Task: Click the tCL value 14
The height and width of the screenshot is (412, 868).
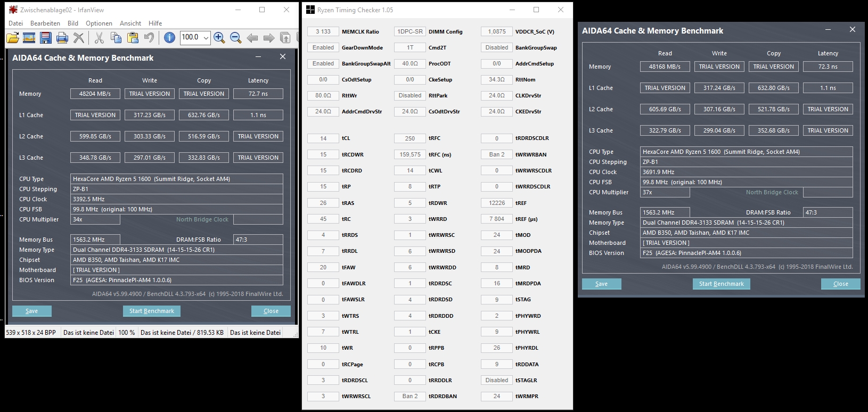Action: (x=323, y=138)
